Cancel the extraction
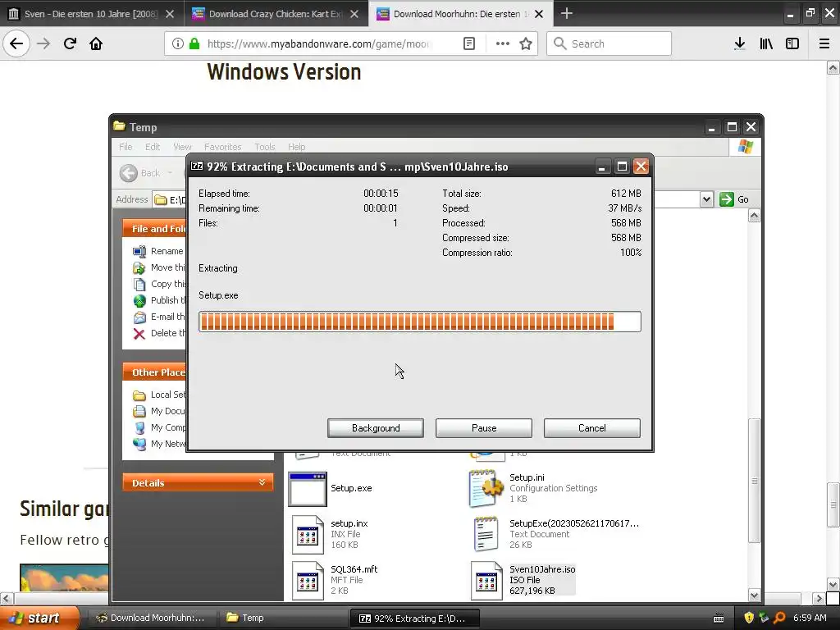Image resolution: width=840 pixels, height=630 pixels. tap(592, 428)
